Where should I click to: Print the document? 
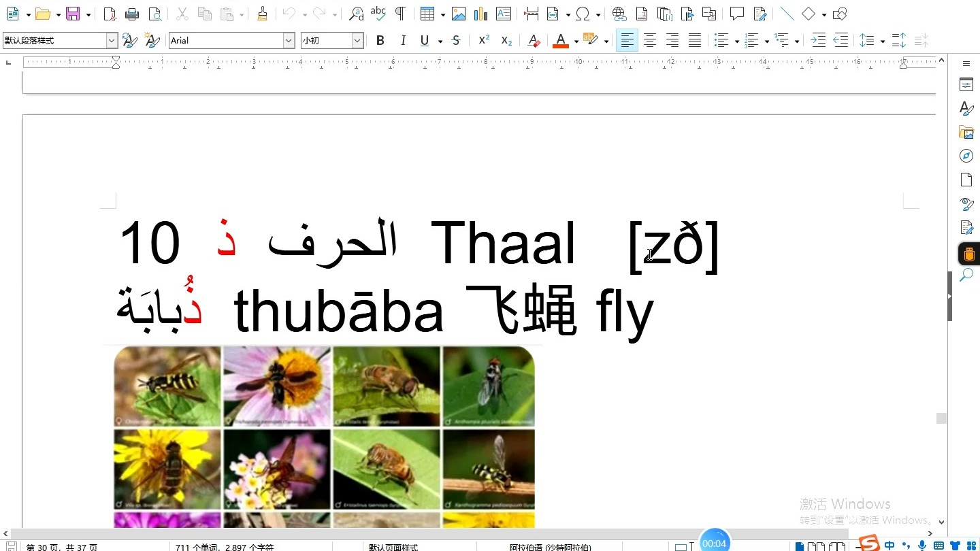pos(132,14)
